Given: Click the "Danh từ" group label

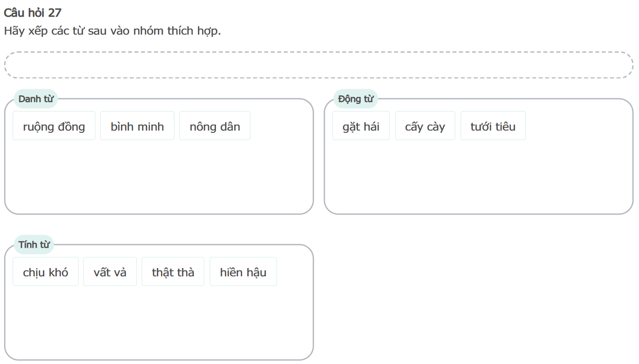Looking at the screenshot, I should [36, 99].
